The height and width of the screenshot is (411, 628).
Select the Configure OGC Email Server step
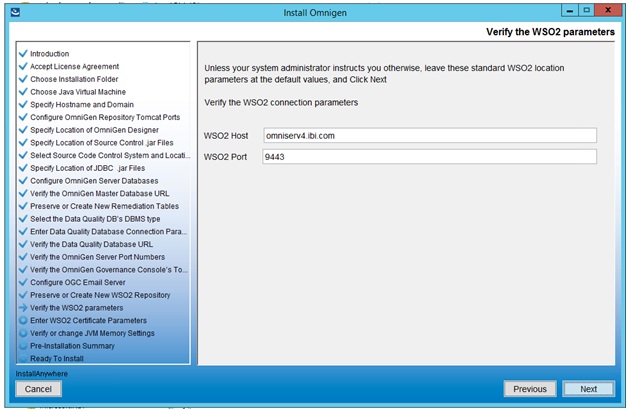coord(78,282)
